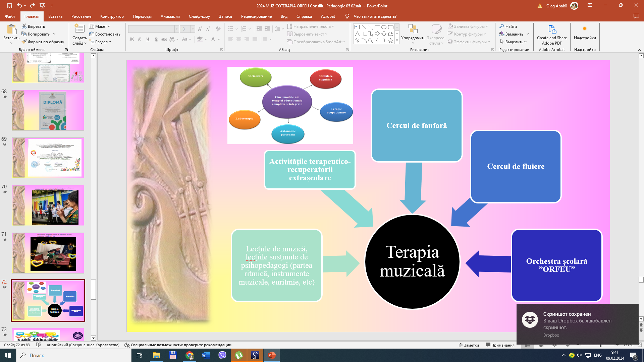Open the Файл menu
The width and height of the screenshot is (644, 362).
(x=10, y=16)
